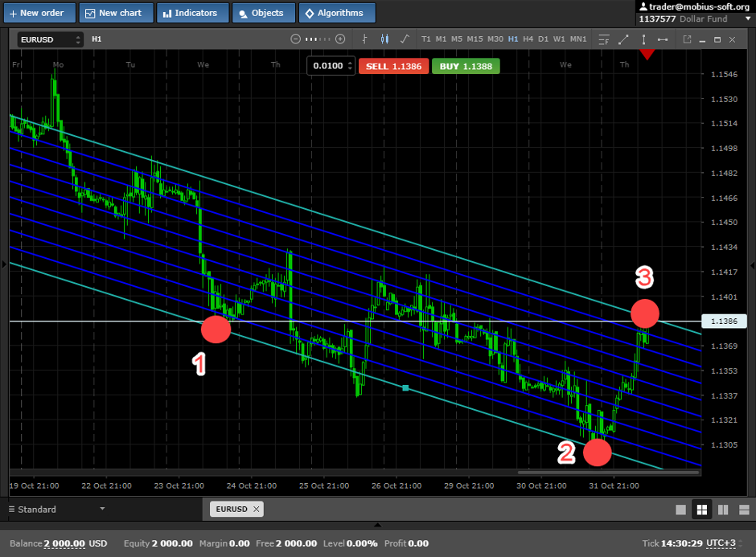Expand the left side panel arrow
The image size is (756, 557).
(x=4, y=264)
